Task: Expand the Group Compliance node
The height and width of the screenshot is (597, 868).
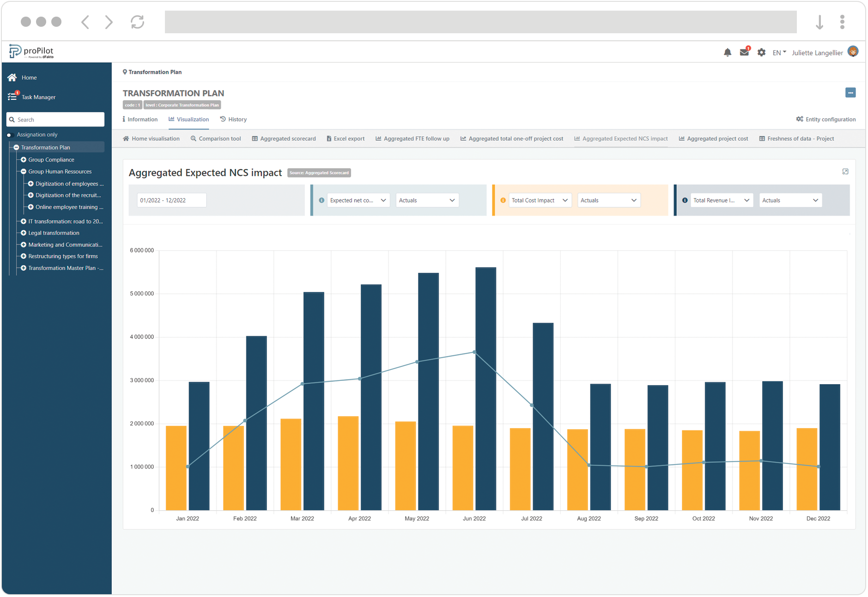Action: (24, 159)
